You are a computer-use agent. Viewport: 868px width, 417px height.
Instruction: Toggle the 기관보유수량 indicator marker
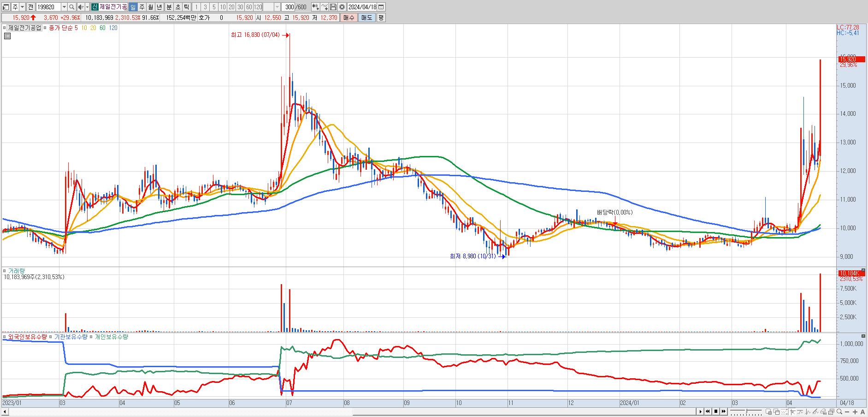(51, 337)
